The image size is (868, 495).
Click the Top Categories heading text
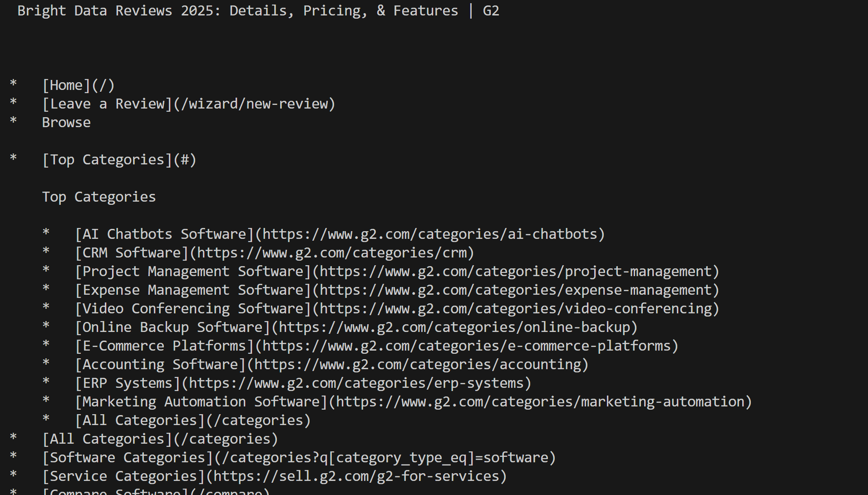pos(99,197)
